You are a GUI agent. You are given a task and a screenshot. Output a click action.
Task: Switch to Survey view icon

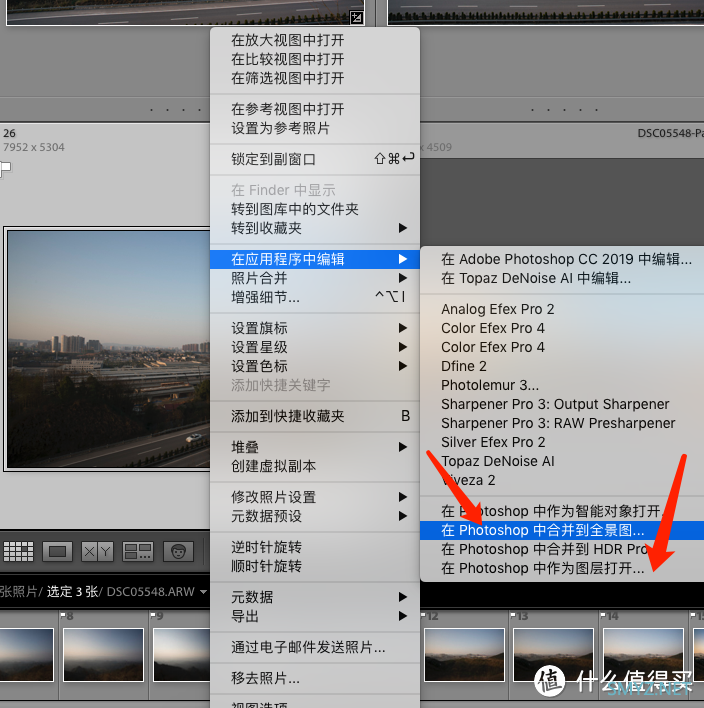(x=138, y=551)
